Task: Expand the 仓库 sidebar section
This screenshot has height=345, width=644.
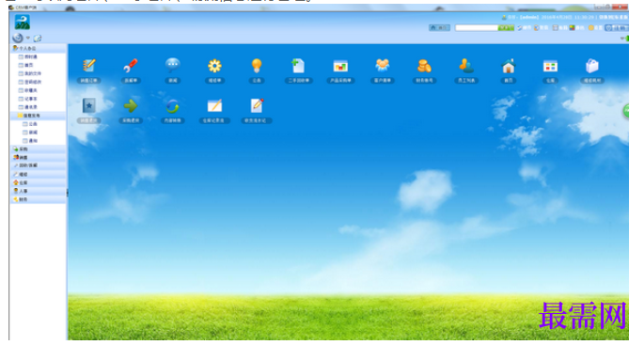Action: point(38,182)
